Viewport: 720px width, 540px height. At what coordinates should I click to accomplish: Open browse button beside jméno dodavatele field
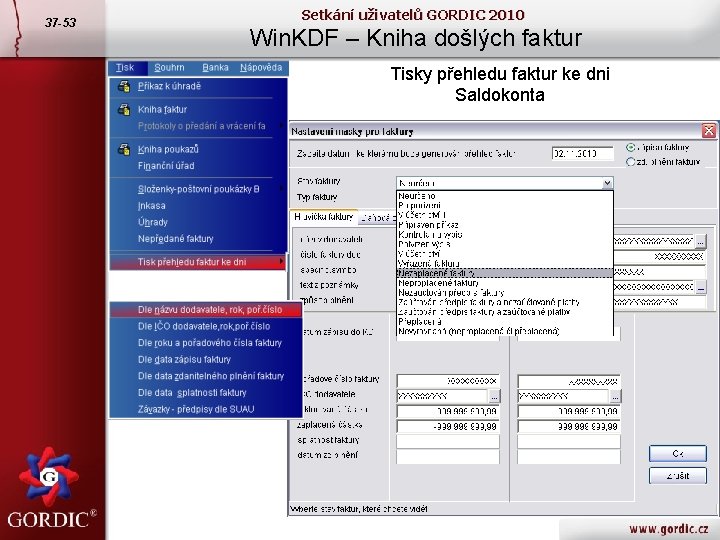[x=700, y=241]
